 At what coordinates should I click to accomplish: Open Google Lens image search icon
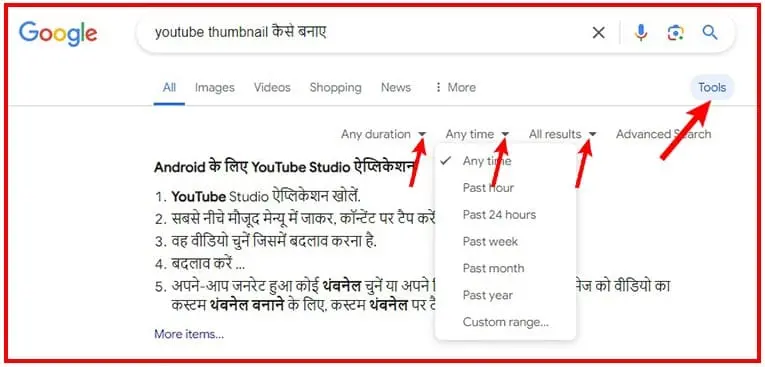[675, 33]
